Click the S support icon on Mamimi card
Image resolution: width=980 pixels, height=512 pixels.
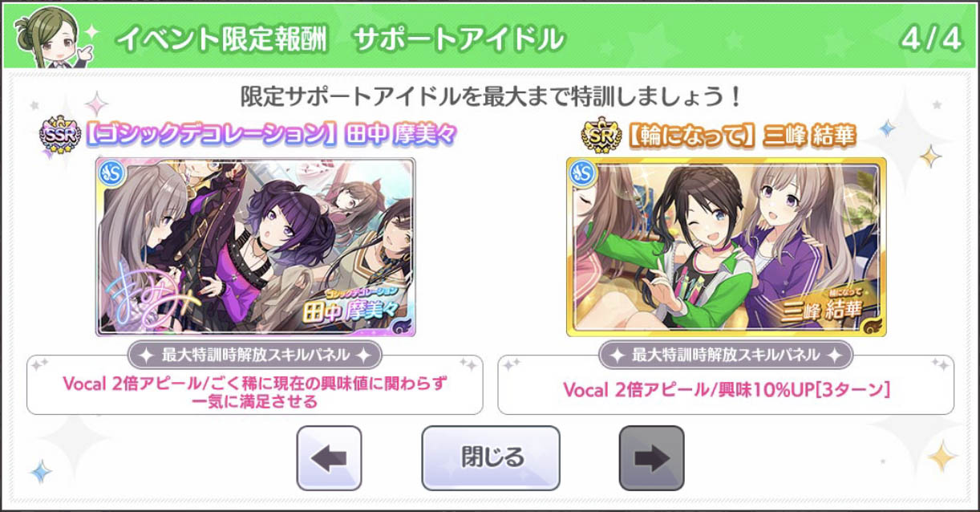111,172
